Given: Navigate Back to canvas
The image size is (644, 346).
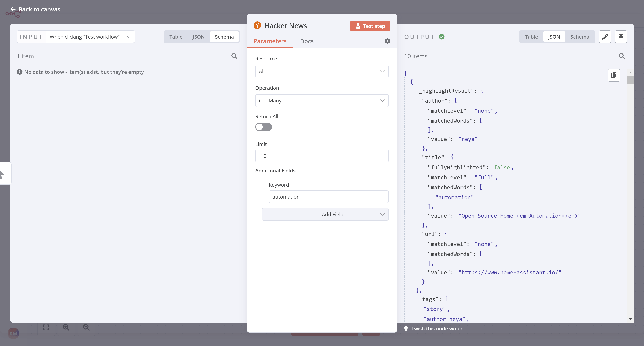Looking at the screenshot, I should 35,9.
